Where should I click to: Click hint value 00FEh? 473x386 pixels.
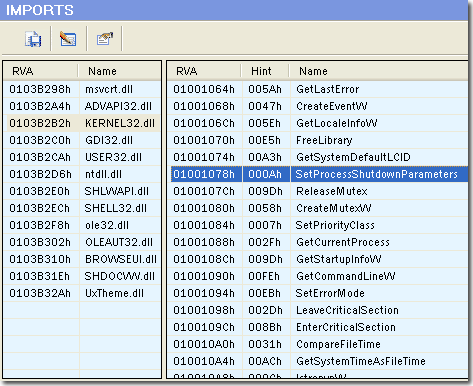[265, 276]
